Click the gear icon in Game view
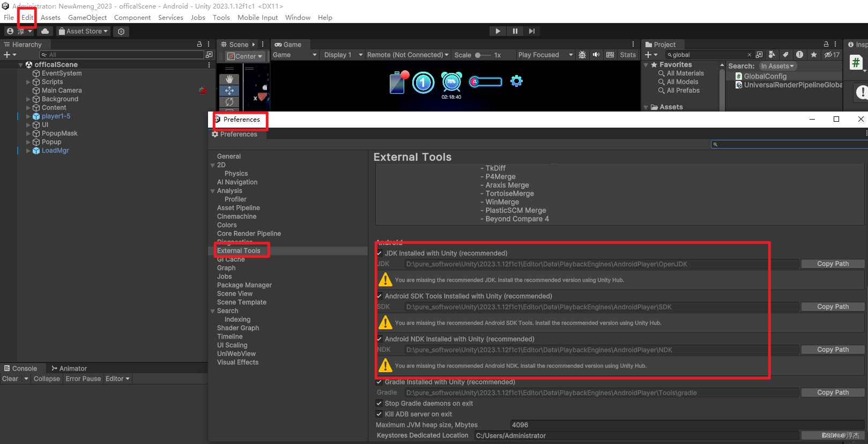Screen dimensions: 868x444 tap(516, 82)
